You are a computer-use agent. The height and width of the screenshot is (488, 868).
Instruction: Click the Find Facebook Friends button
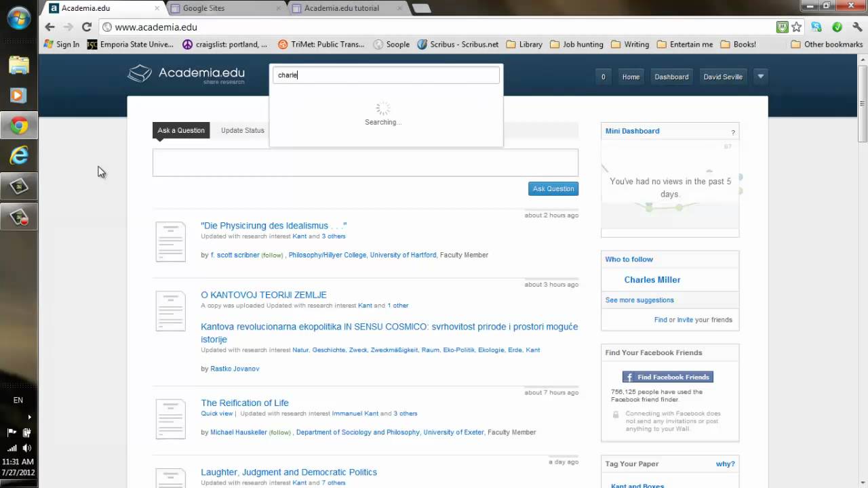(668, 377)
